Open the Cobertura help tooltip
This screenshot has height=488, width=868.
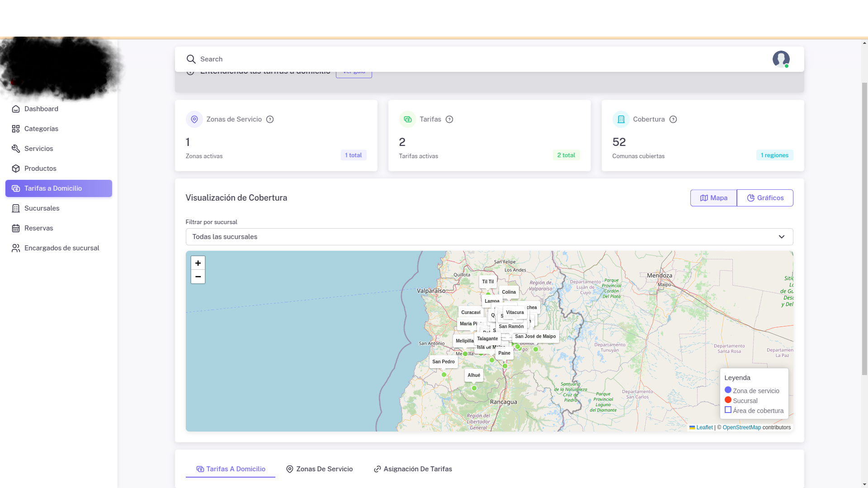pos(673,119)
